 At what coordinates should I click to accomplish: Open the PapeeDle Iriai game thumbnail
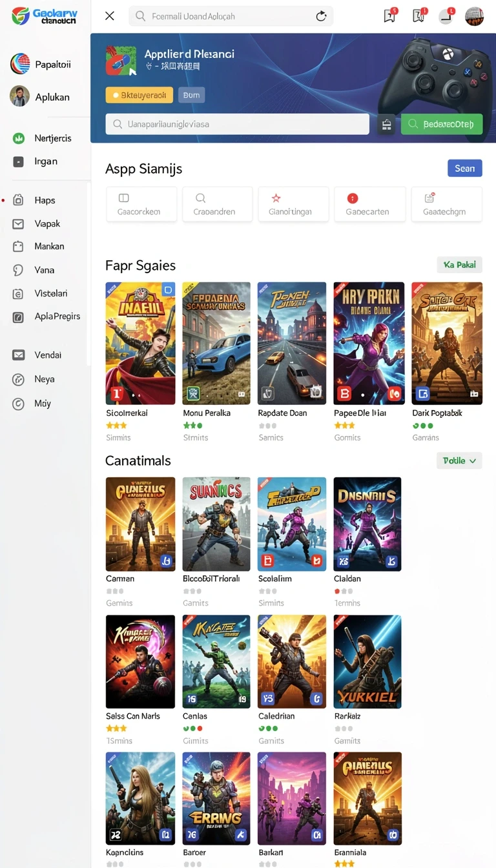pyautogui.click(x=369, y=343)
